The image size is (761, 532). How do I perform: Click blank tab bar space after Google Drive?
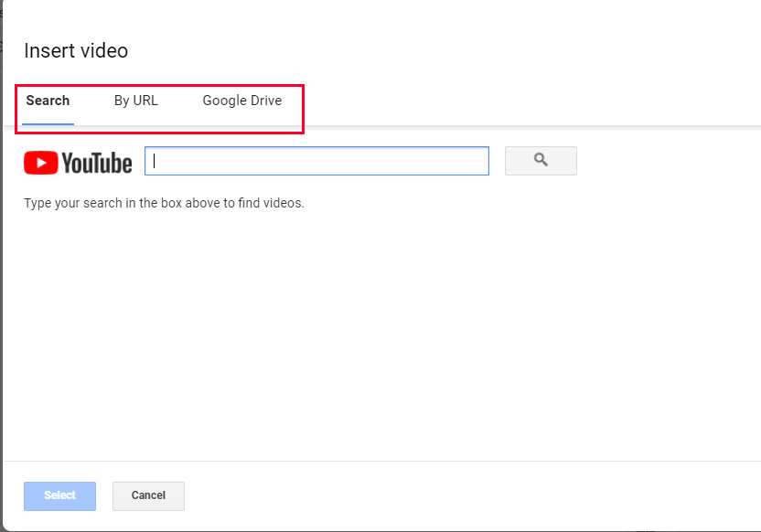(531, 101)
